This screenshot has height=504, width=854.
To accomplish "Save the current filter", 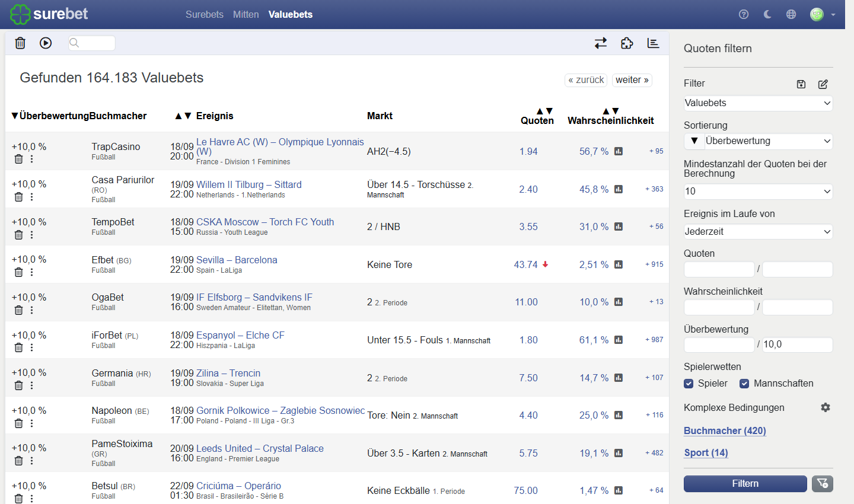I will pyautogui.click(x=801, y=84).
